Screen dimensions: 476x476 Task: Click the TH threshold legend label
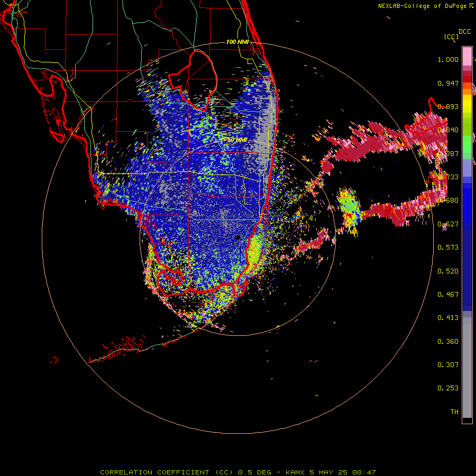[x=454, y=412]
